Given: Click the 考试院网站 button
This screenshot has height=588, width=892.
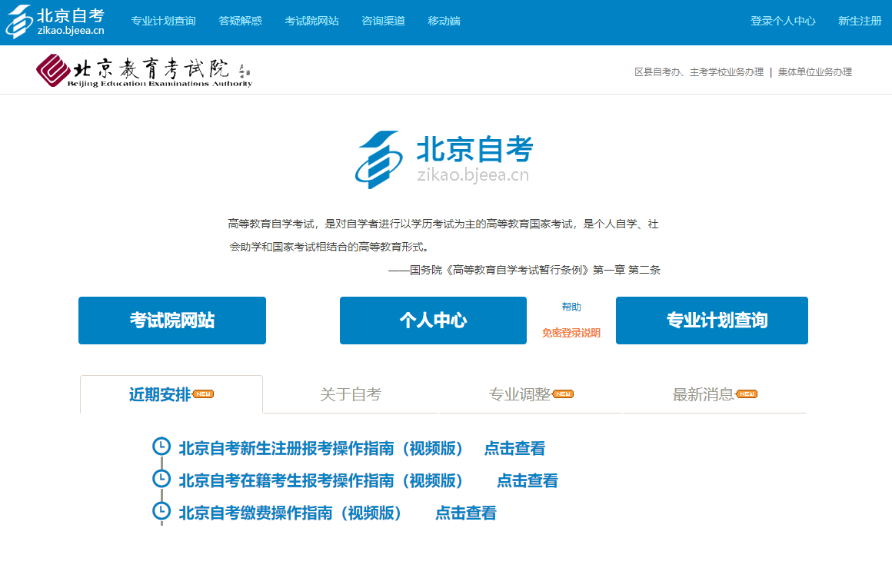Looking at the screenshot, I should point(171,321).
